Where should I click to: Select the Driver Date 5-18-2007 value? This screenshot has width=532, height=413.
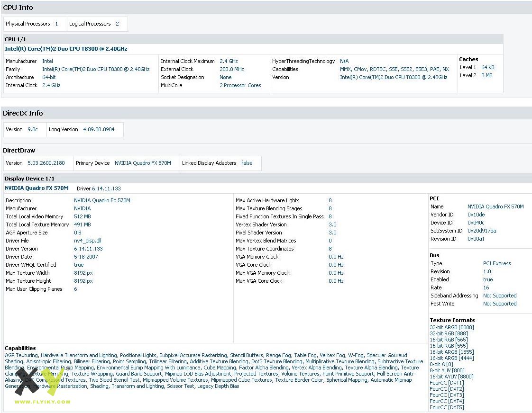[86, 257]
